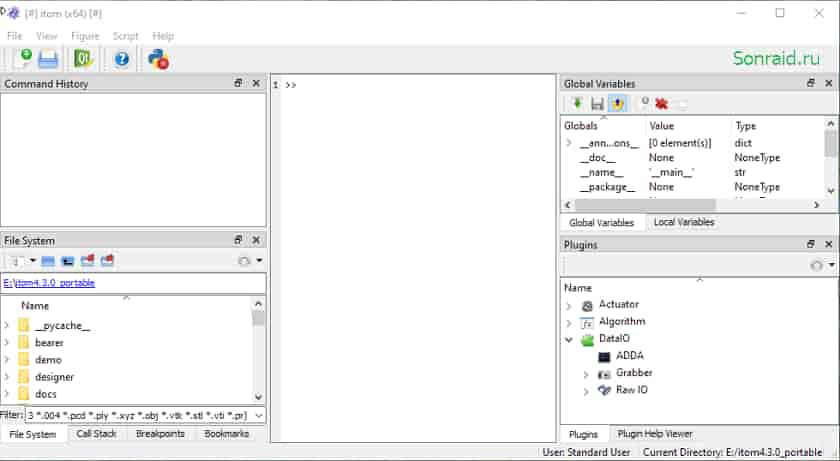Viewport: 840px width, 461px height.
Task: Undock the File System panel
Action: pyautogui.click(x=238, y=240)
